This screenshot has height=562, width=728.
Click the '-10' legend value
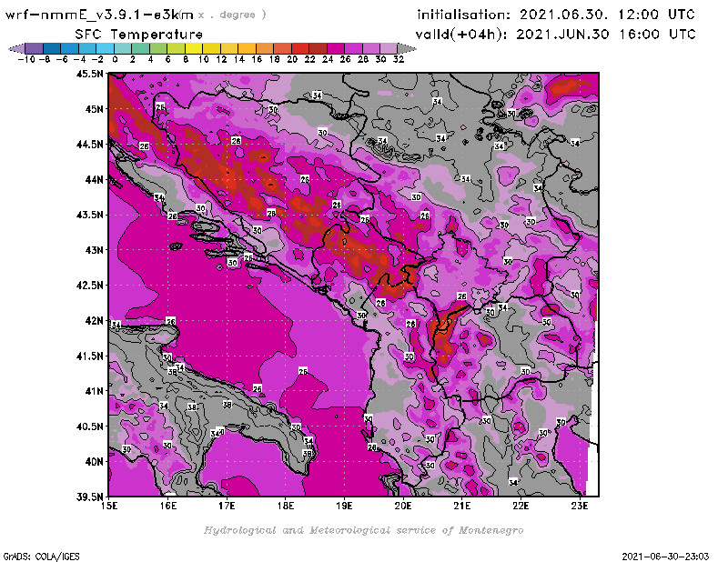(26, 60)
